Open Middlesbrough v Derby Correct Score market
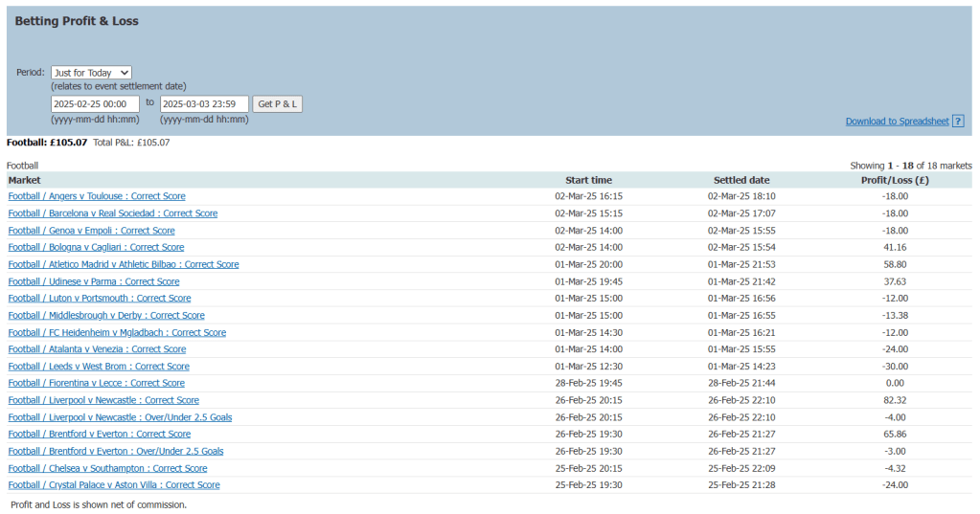980x514 pixels. click(106, 316)
